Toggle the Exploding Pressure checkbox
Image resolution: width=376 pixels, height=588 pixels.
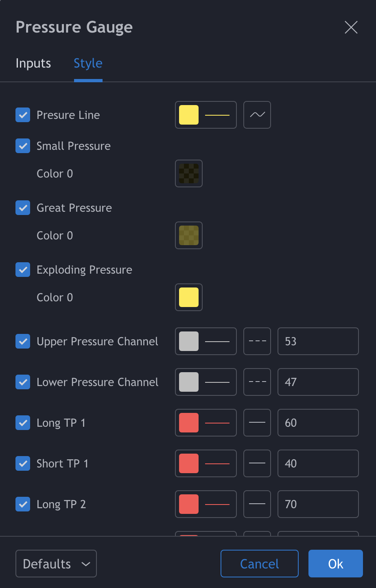pos(23,270)
